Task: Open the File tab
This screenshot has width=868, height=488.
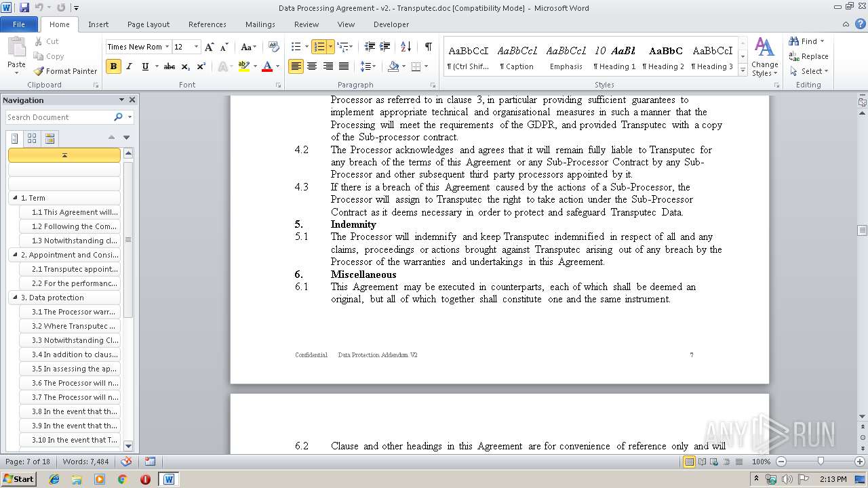Action: (19, 24)
